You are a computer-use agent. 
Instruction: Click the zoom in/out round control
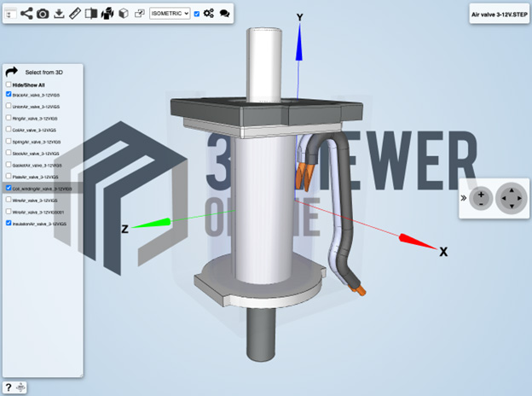pos(481,198)
